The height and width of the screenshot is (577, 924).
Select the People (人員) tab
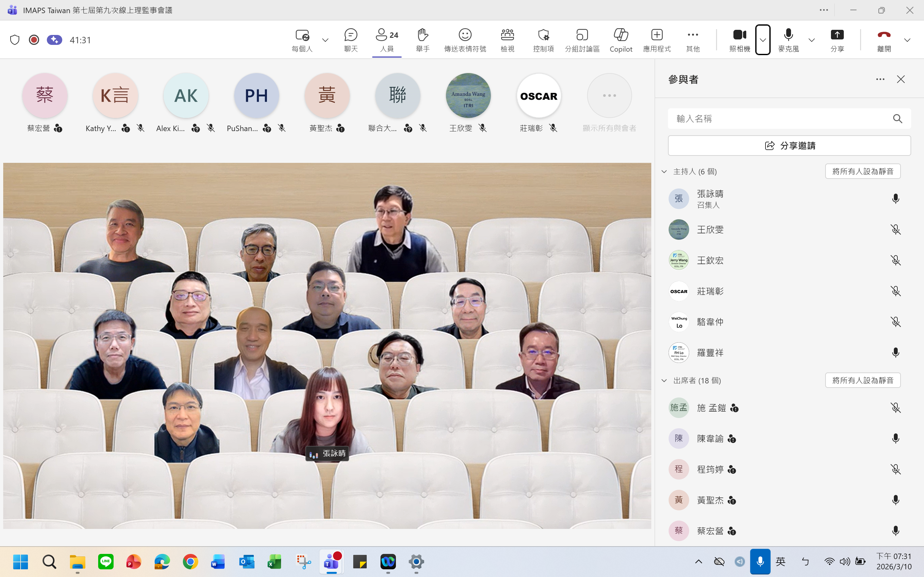386,39
